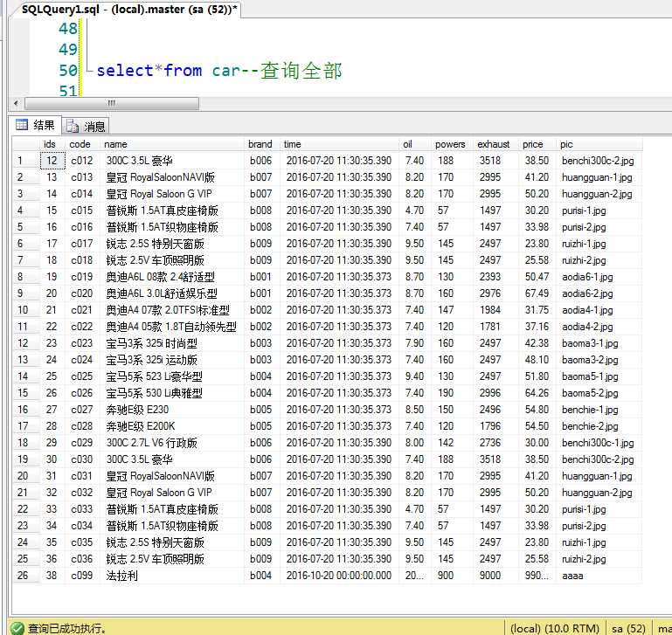672x635 pixels.
Task: Click the sa (52) status bar entry
Action: pos(627,629)
